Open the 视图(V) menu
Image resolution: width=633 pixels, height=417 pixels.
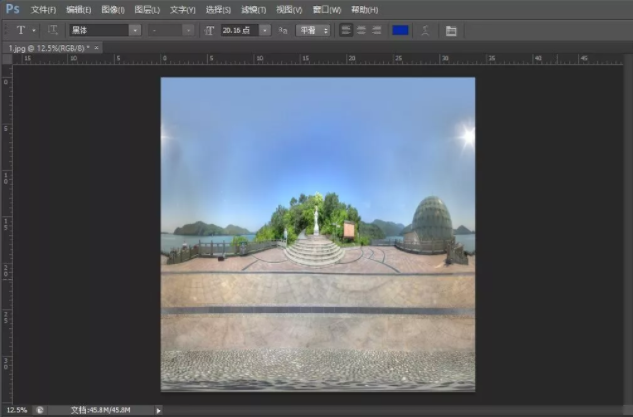(289, 10)
